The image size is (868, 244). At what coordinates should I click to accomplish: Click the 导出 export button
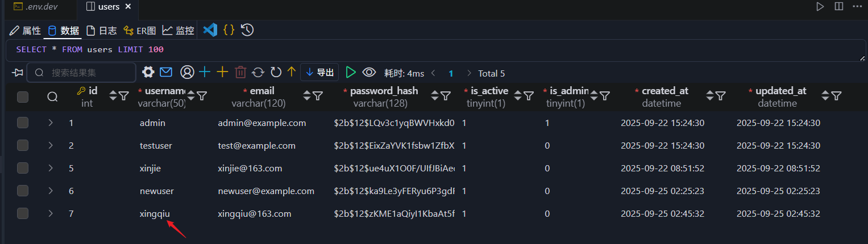[x=319, y=73]
